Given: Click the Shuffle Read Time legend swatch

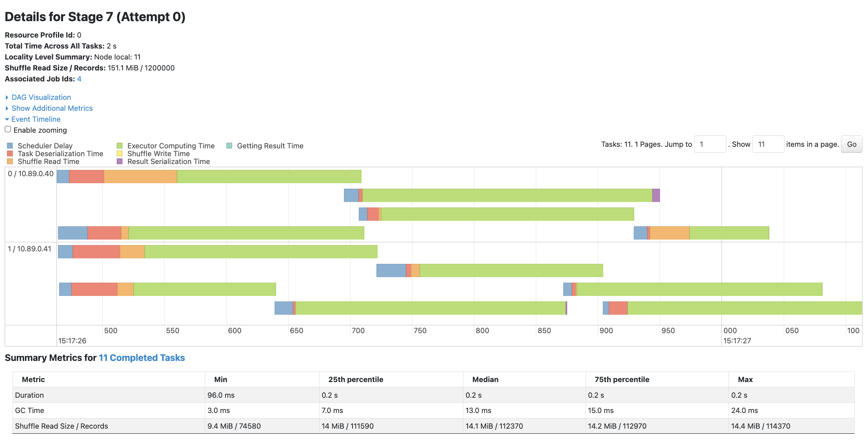Looking at the screenshot, I should click(x=10, y=161).
